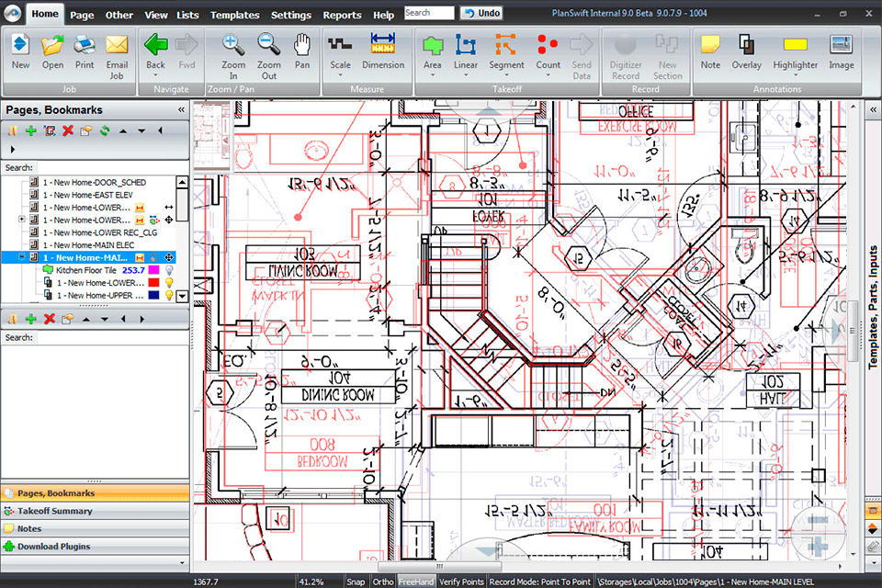Click the Digitizer Record icon

(626, 56)
